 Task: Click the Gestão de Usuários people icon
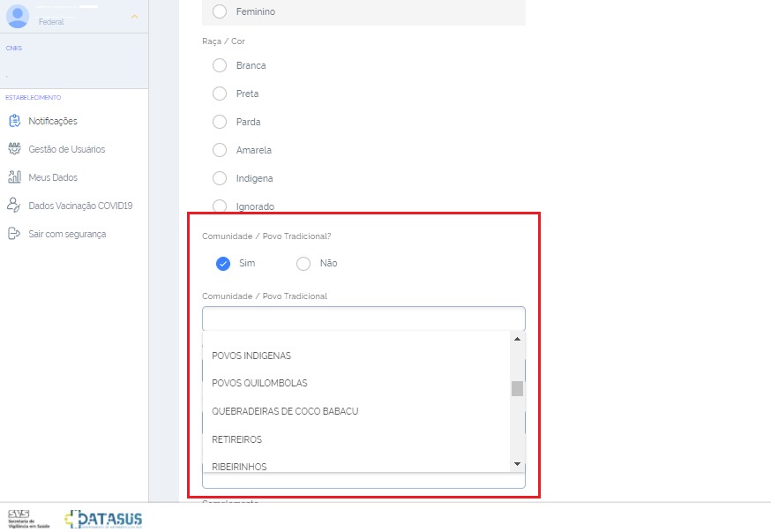tap(13, 149)
